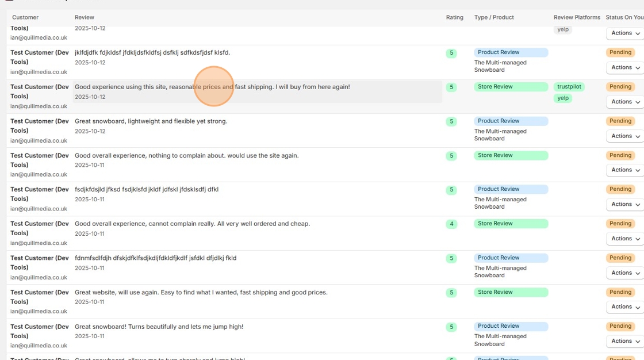Click Product Review badge for 'jklfdjdfk' review

click(511, 52)
